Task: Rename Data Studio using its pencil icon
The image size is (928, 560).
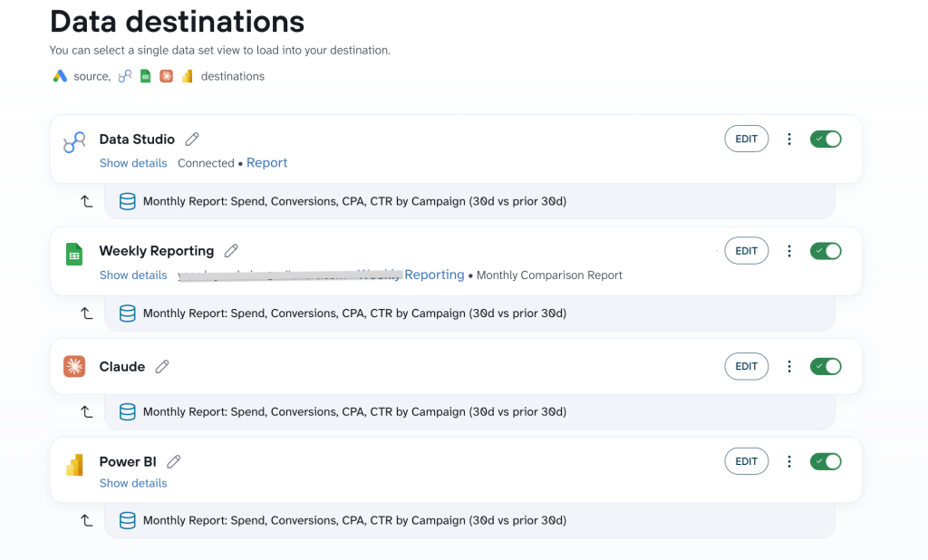Action: click(x=192, y=140)
